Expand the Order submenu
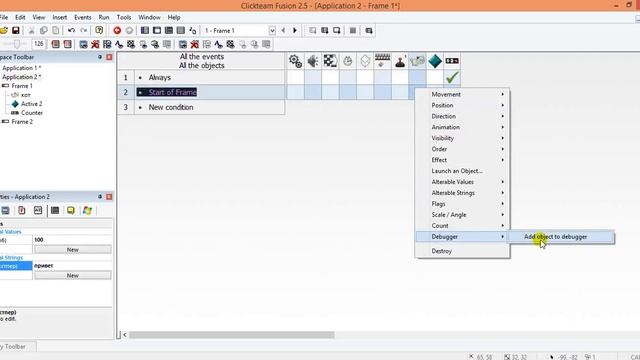 coord(462,149)
